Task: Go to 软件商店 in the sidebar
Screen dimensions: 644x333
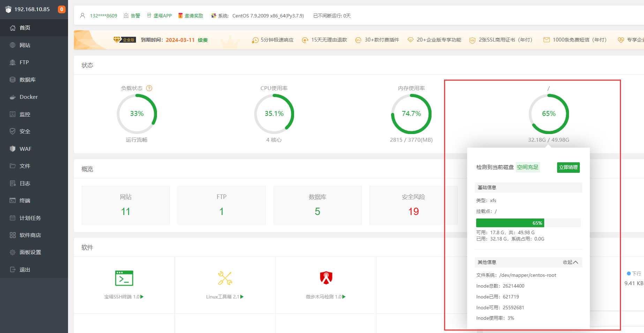Action: [x=30, y=235]
